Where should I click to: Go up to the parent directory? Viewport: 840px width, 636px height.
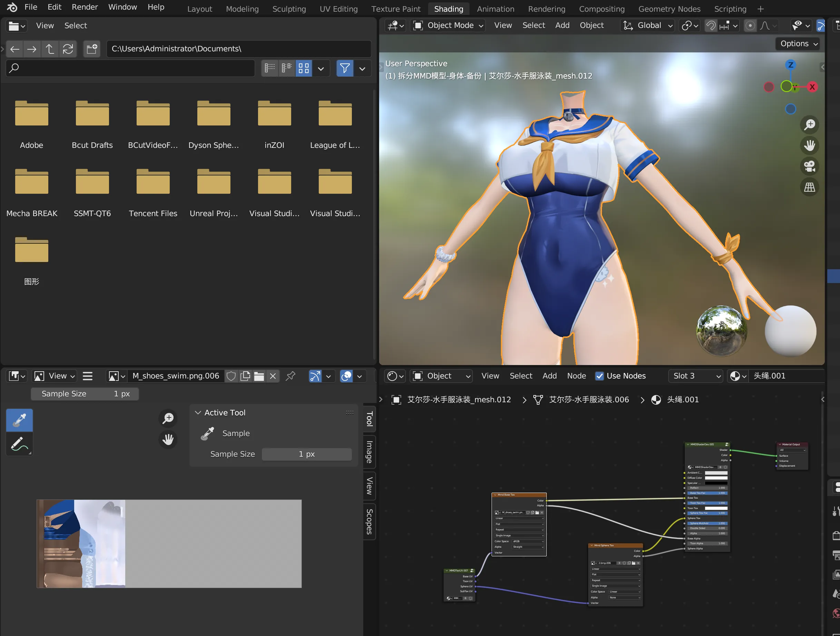pyautogui.click(x=50, y=49)
